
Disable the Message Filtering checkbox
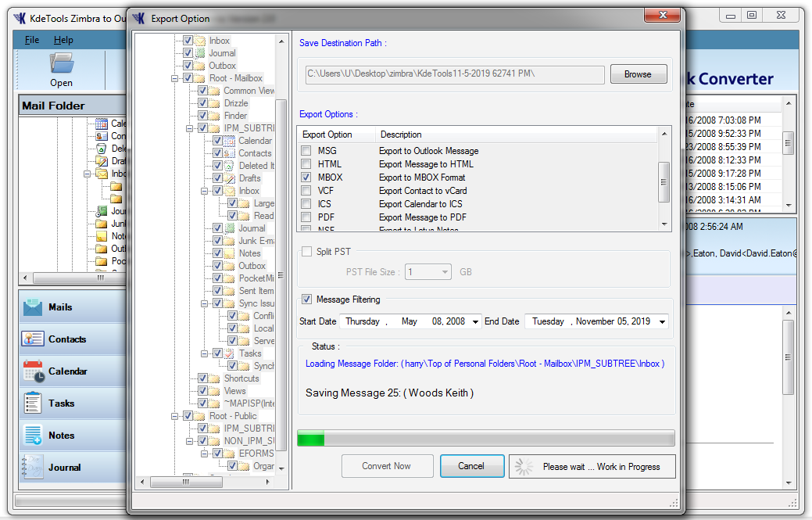pos(306,299)
